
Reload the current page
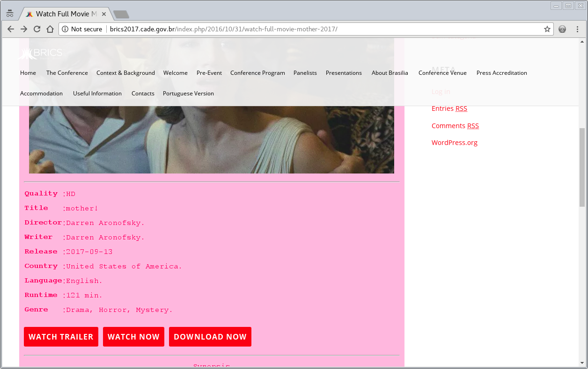tap(37, 29)
